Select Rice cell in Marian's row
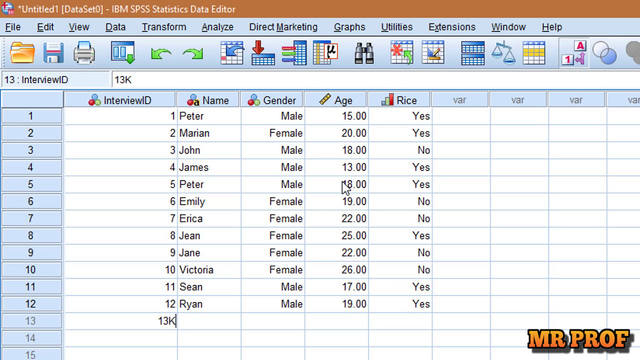Viewport: 640px width, 360px height. pos(400,133)
